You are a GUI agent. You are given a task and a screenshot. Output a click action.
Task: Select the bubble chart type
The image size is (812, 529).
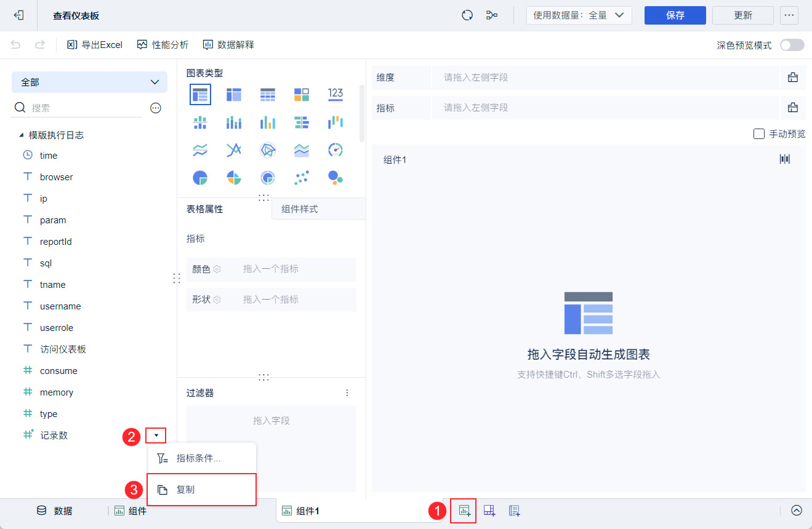[x=336, y=178]
